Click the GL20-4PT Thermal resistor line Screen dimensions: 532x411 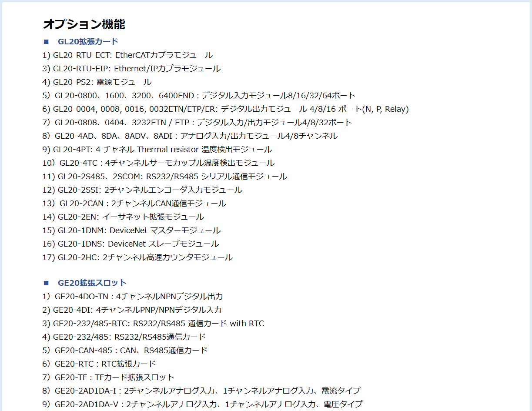point(157,150)
